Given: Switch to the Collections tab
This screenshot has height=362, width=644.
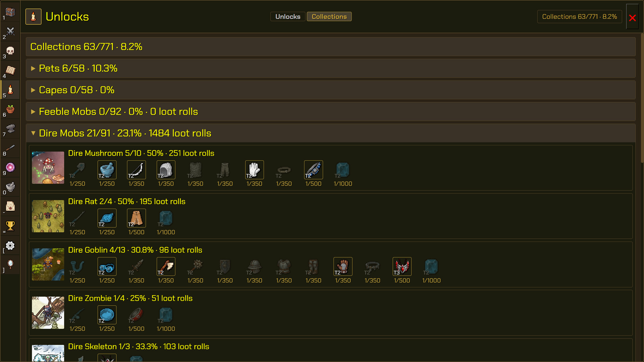Looking at the screenshot, I should (329, 16).
